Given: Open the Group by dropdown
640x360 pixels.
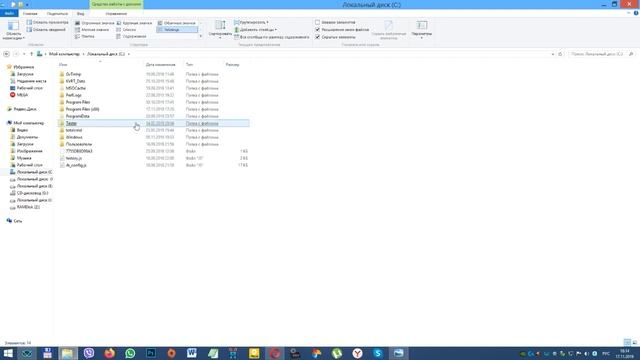Looking at the screenshot, I should (x=251, y=22).
